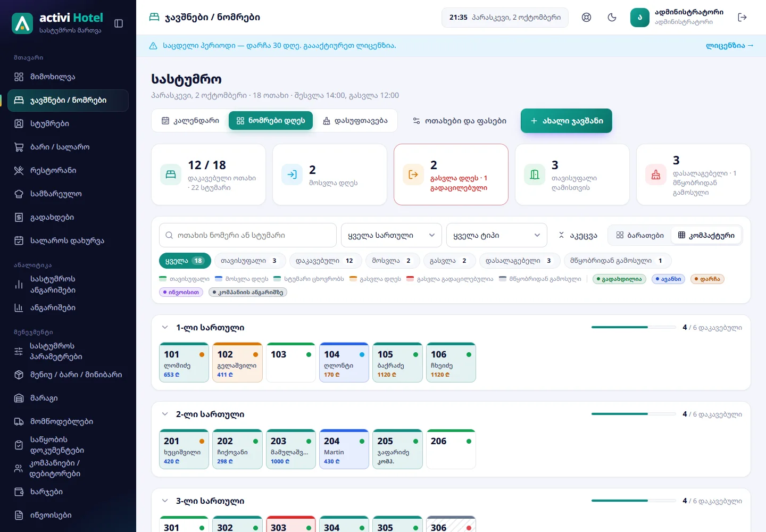This screenshot has height=532, width=766.
Task: Open მომწოდებლები (suppliers) in sidebar
Action: [68, 421]
